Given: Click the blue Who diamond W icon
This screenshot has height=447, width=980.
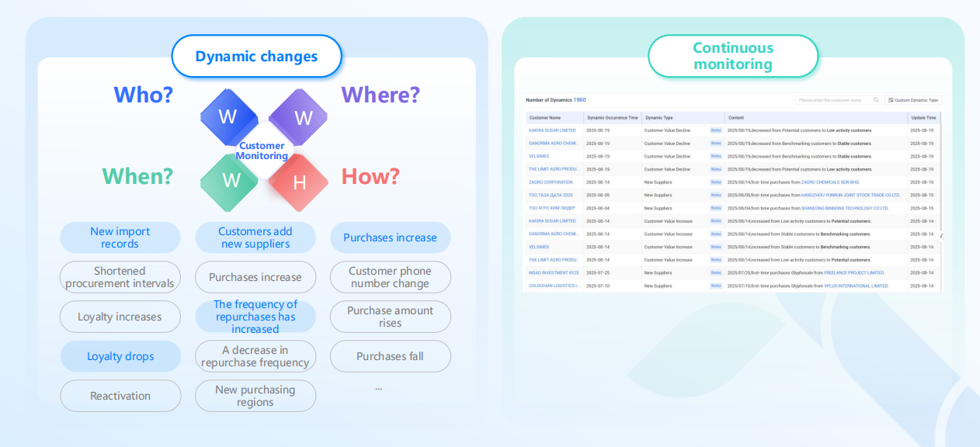Looking at the screenshot, I should pos(228,116).
